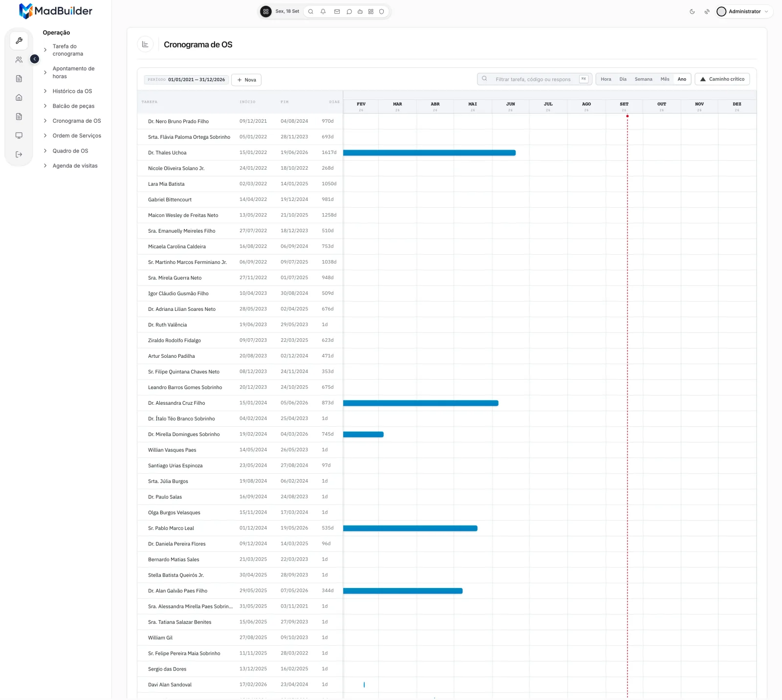Click the MadBuilder logo
The height and width of the screenshot is (700, 782).
(55, 11)
